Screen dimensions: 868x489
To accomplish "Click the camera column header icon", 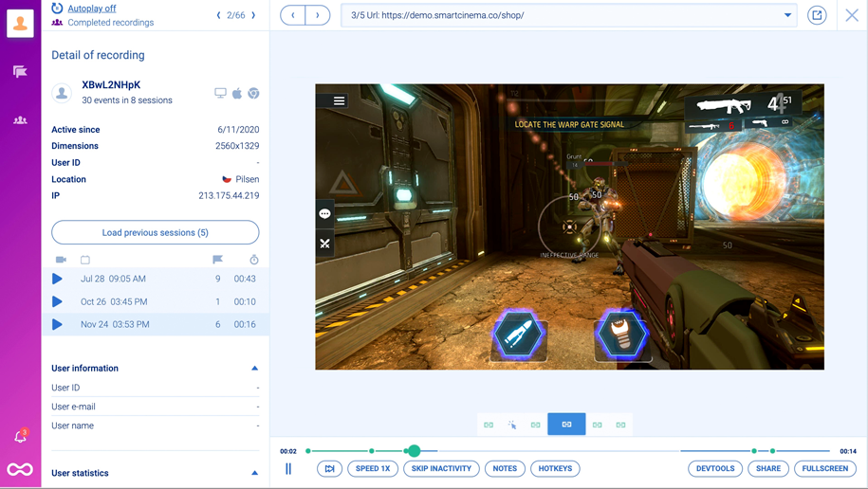I will coord(61,260).
